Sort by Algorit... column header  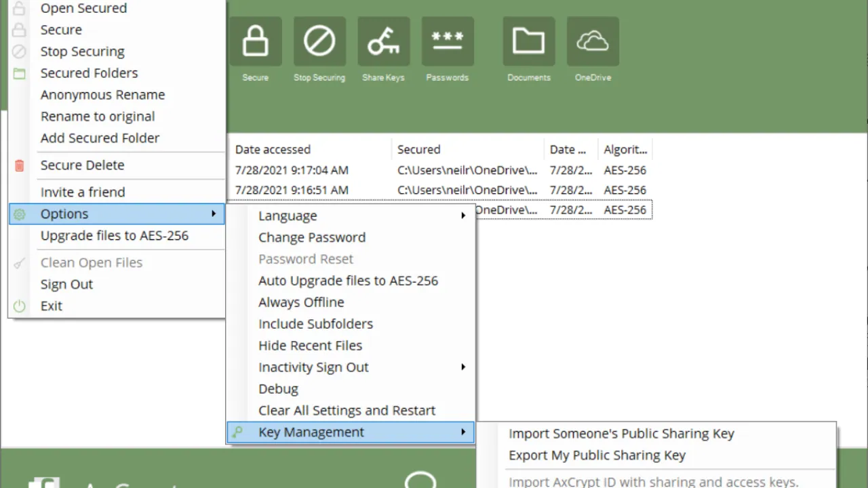click(x=625, y=149)
